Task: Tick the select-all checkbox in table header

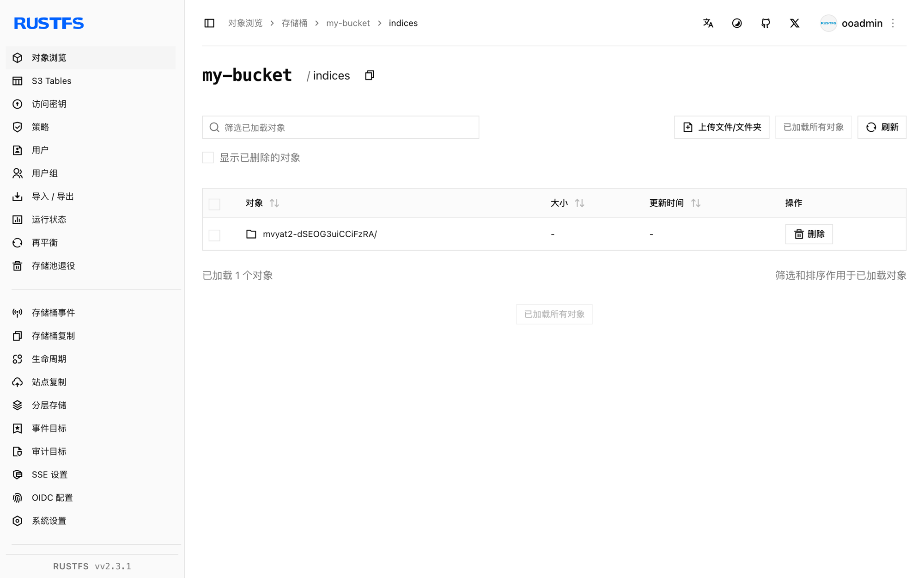Action: pyautogui.click(x=214, y=204)
